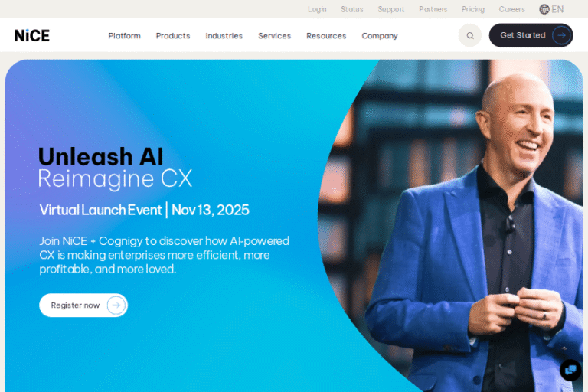This screenshot has height=392, width=588.
Task: Open the Products menu
Action: pyautogui.click(x=173, y=36)
